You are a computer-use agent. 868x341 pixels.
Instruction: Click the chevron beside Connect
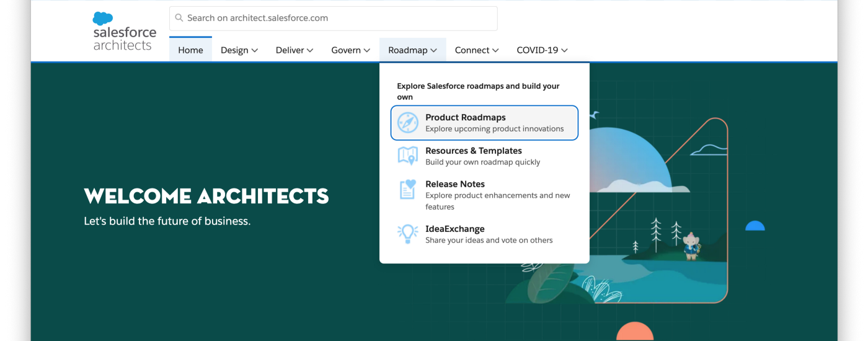(x=495, y=51)
